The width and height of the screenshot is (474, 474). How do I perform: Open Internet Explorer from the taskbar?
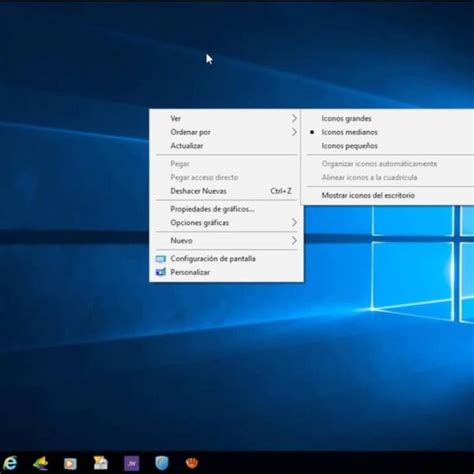10,463
